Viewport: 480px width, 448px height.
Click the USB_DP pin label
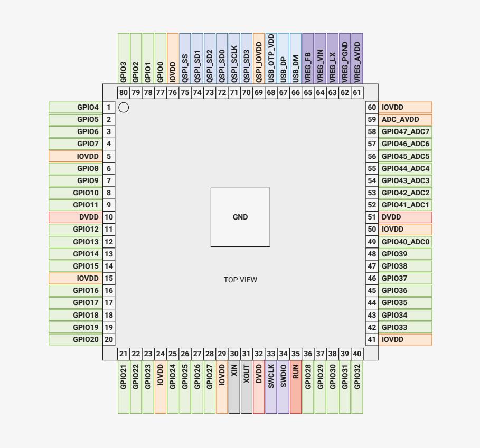pyautogui.click(x=284, y=59)
